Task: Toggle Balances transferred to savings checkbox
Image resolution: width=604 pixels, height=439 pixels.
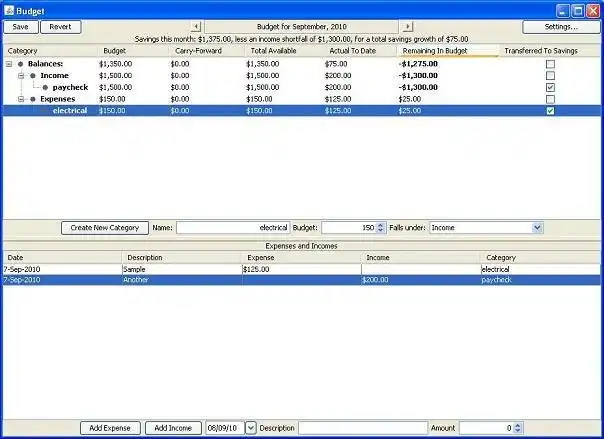Action: tap(550, 64)
